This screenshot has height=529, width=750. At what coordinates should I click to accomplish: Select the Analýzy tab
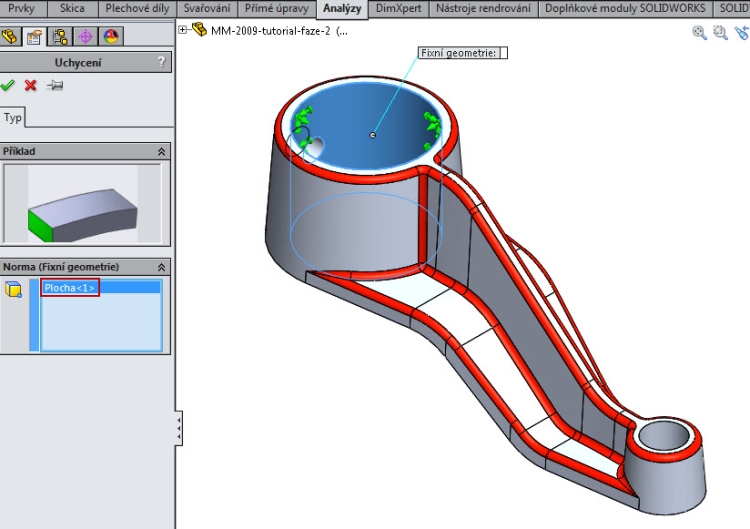coord(342,9)
